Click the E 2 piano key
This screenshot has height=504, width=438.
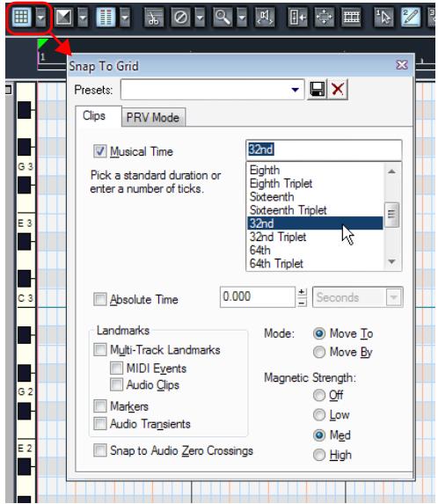pyautogui.click(x=26, y=448)
